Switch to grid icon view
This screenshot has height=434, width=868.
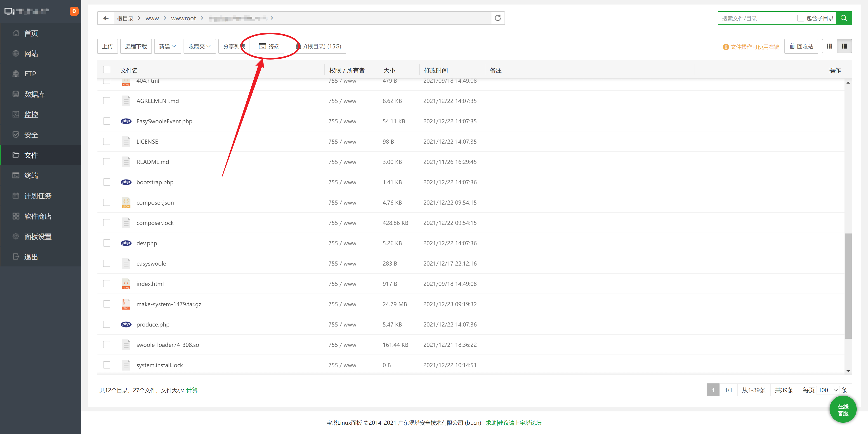coord(829,46)
